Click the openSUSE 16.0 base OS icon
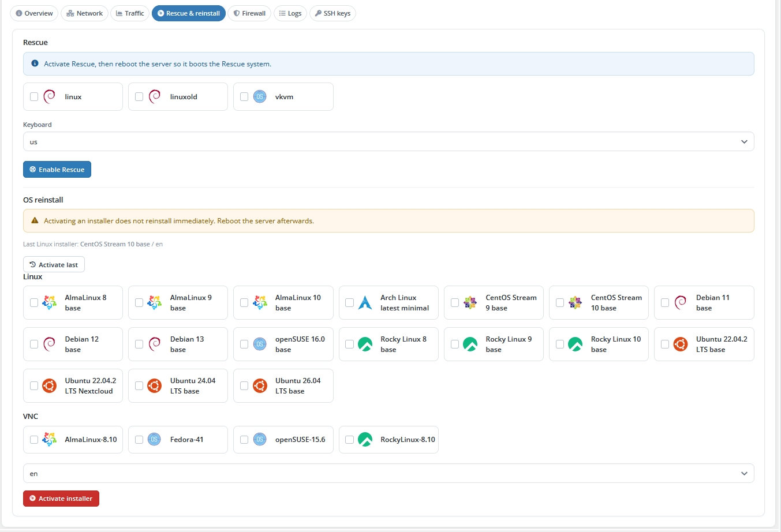 (x=260, y=344)
